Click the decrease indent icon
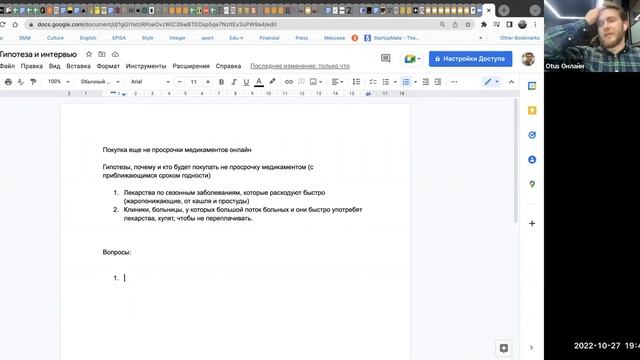 [425, 82]
